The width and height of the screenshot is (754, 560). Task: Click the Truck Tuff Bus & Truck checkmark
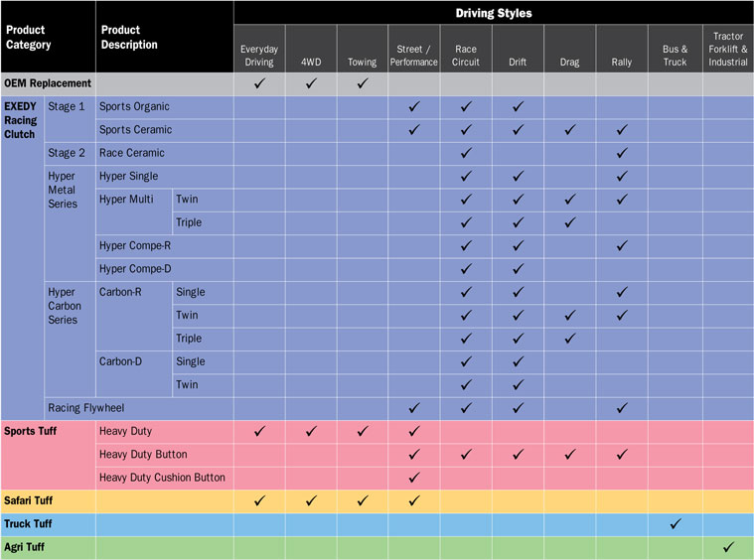pyautogui.click(x=675, y=523)
